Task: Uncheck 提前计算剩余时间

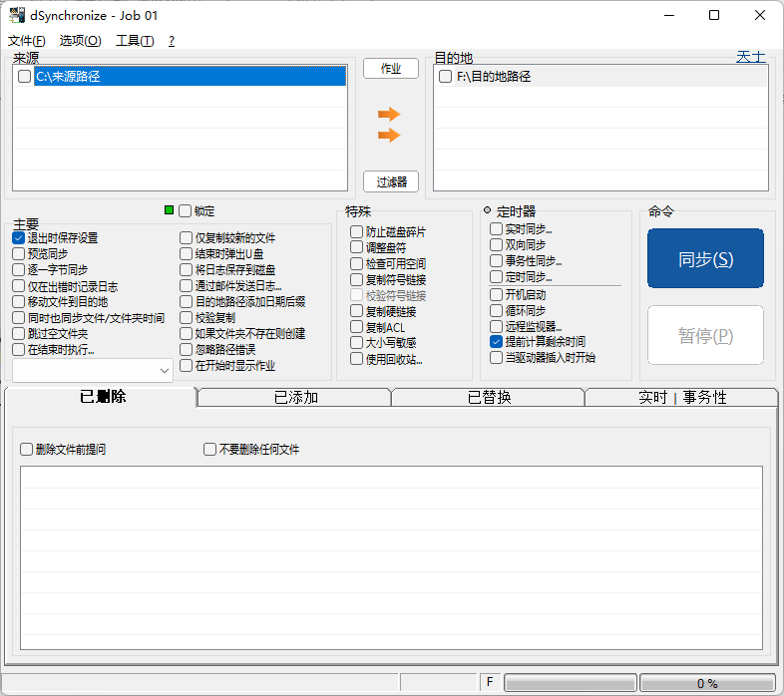Action: [x=496, y=342]
